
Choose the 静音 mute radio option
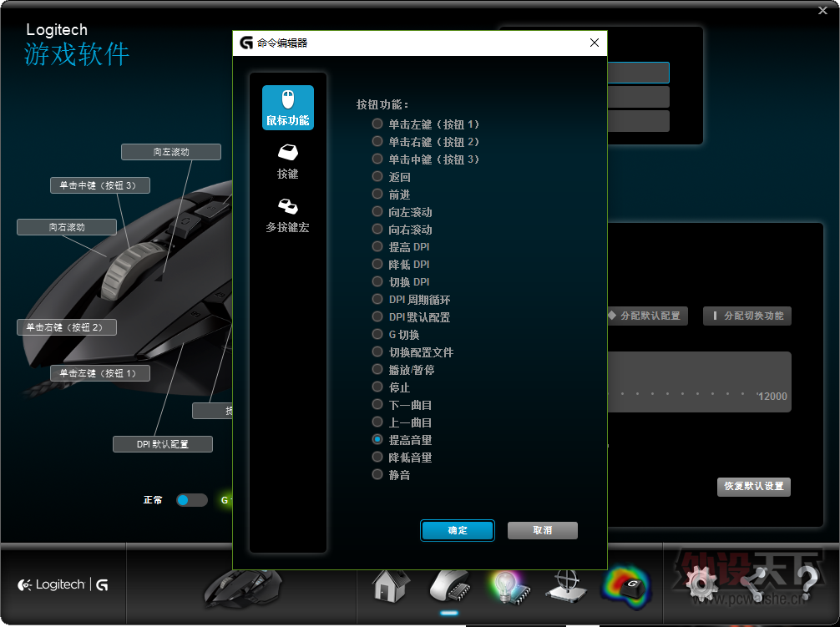click(x=377, y=474)
